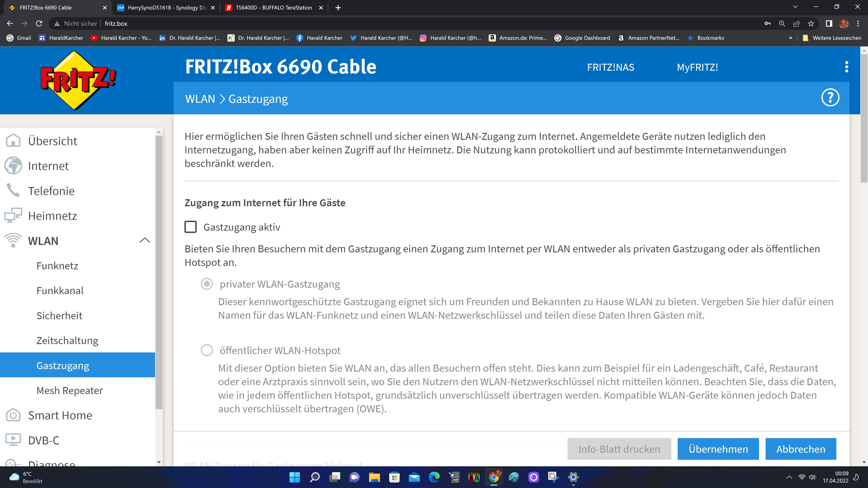This screenshot has height=488, width=868.
Task: Click the Übernehmen button
Action: [x=718, y=449]
